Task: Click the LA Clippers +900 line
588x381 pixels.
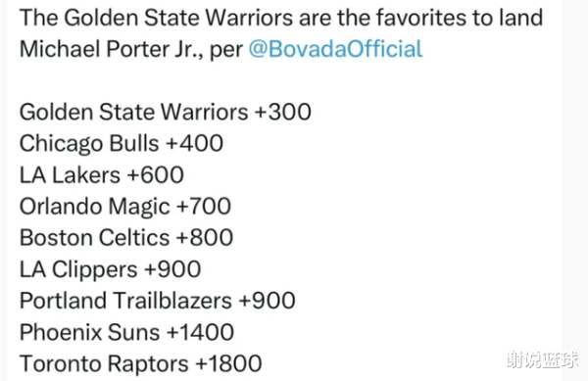Action: pos(110,269)
